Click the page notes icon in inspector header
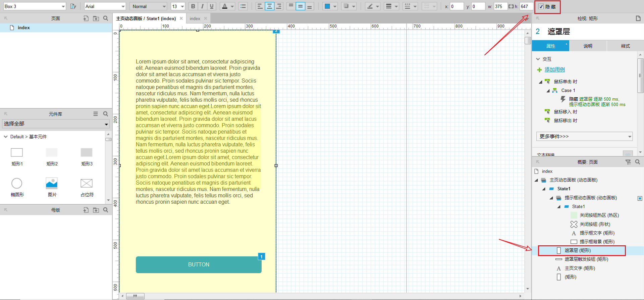The image size is (644, 300). point(638,18)
